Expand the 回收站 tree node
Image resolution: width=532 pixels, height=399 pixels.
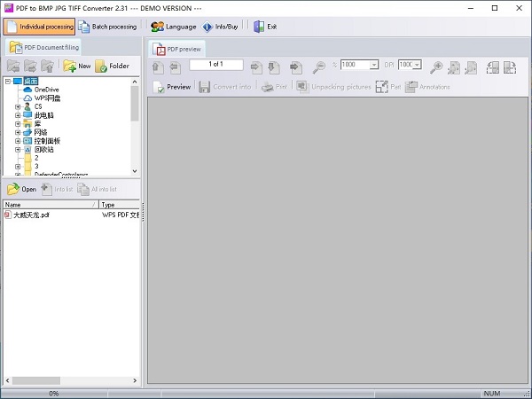[x=18, y=149]
